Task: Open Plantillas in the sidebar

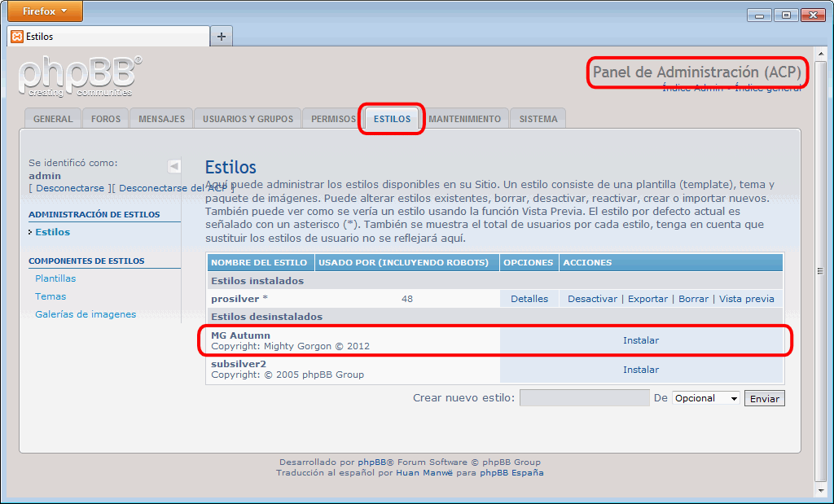Action: click(55, 278)
